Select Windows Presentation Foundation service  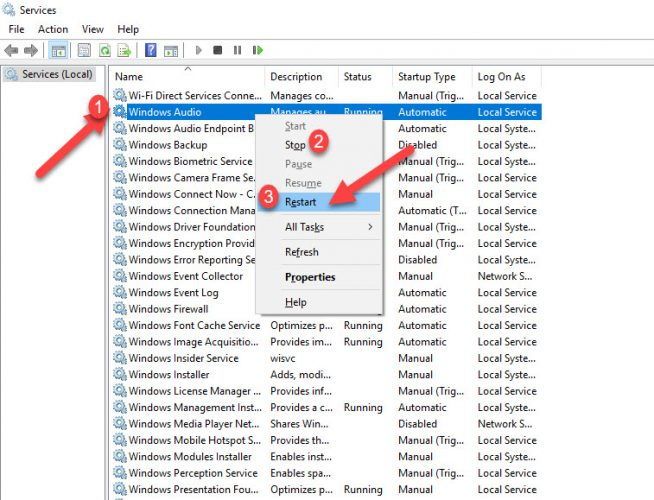click(x=194, y=489)
